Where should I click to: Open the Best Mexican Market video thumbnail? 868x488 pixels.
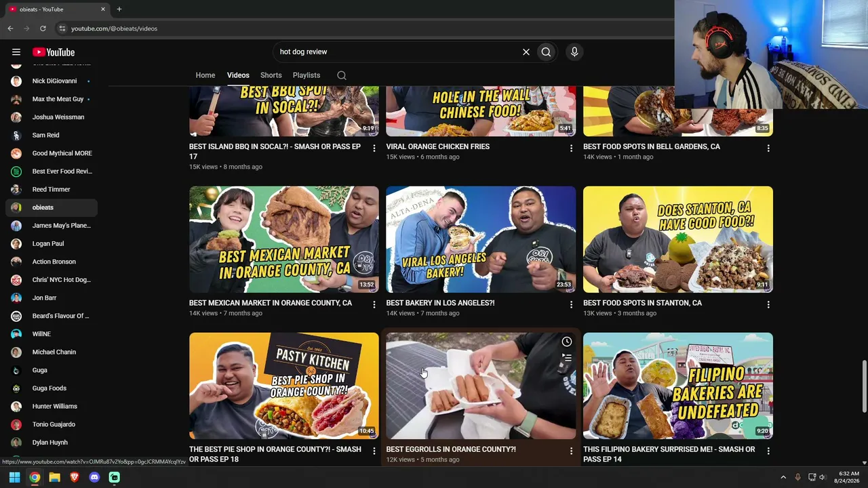pos(284,239)
